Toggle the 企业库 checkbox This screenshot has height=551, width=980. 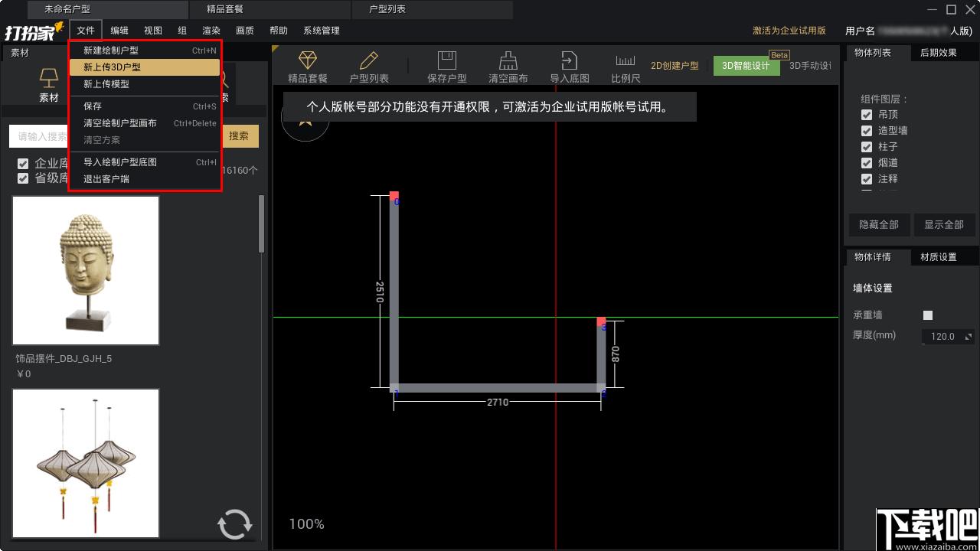pyautogui.click(x=23, y=164)
